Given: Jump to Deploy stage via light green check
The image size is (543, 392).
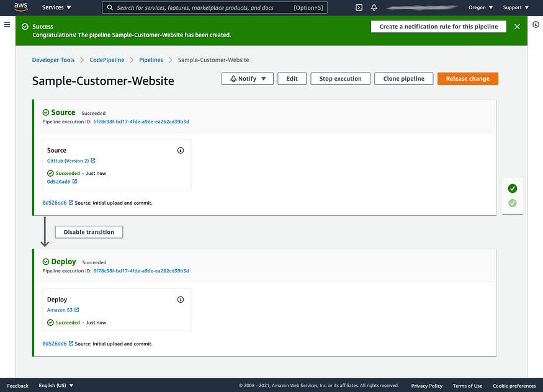Looking at the screenshot, I should tap(513, 203).
